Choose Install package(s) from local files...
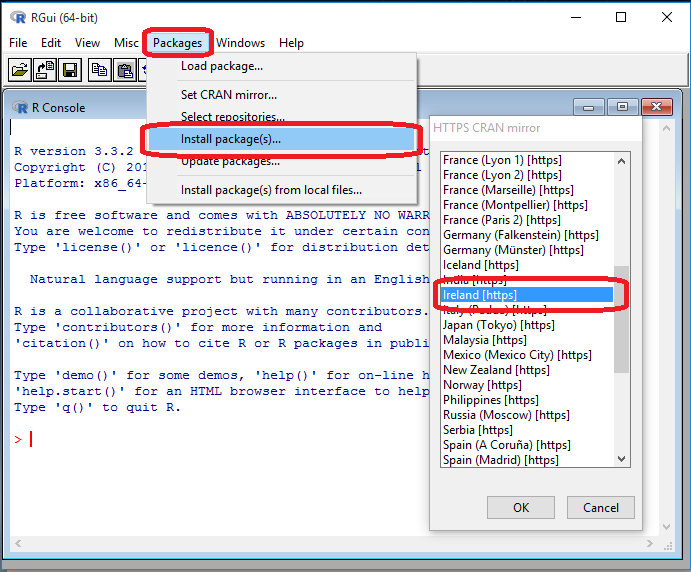The width and height of the screenshot is (691, 572). click(282, 190)
